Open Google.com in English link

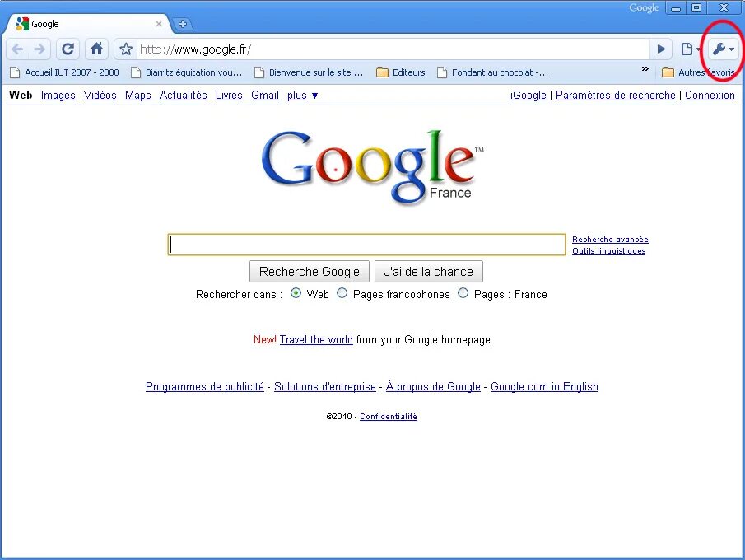coord(544,386)
